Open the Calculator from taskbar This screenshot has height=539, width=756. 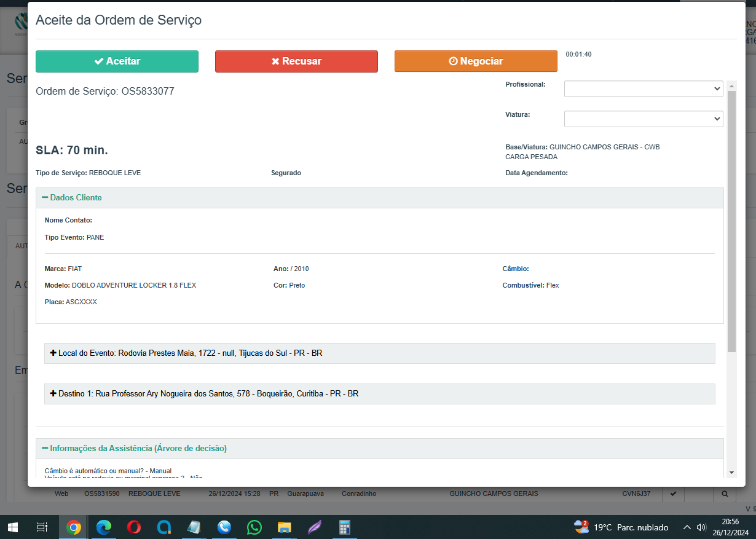point(344,527)
